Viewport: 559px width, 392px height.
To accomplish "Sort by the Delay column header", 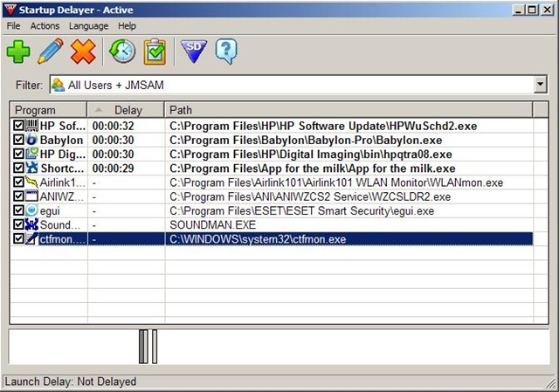I will 126,110.
